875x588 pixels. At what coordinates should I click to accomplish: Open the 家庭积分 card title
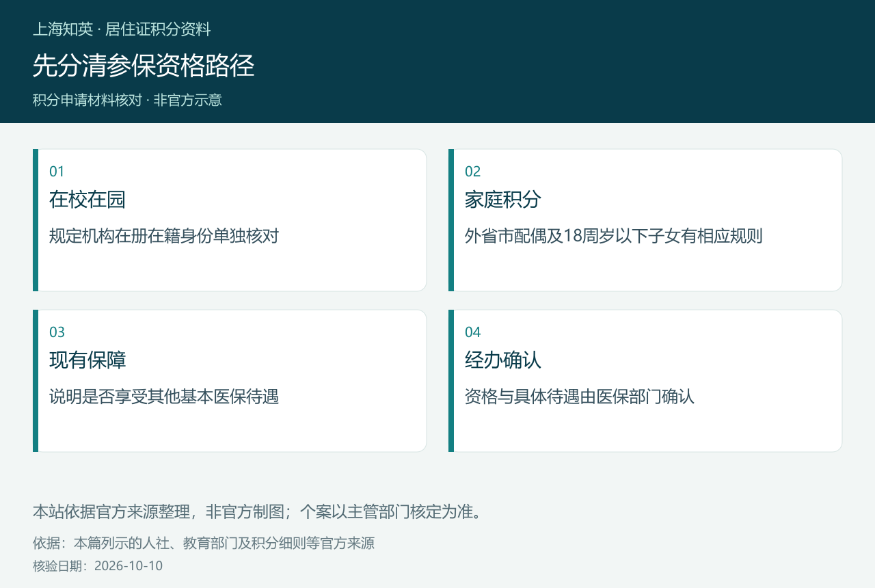click(503, 200)
